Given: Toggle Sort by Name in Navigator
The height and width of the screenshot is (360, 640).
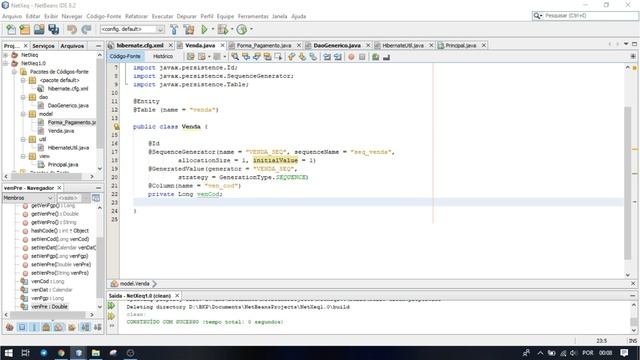Looking at the screenshot, I should tap(85, 327).
